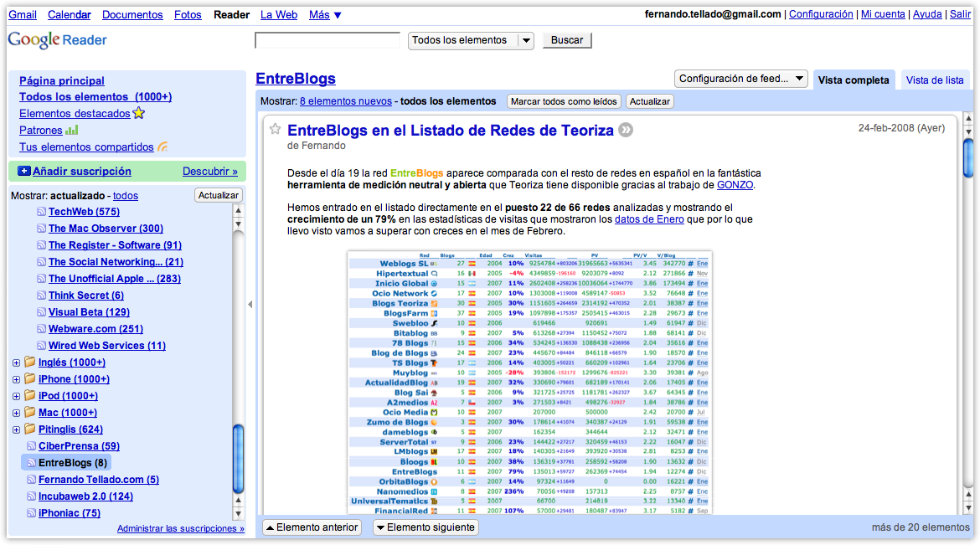
Task: Open Gmail from the top navigation
Action: coord(23,14)
